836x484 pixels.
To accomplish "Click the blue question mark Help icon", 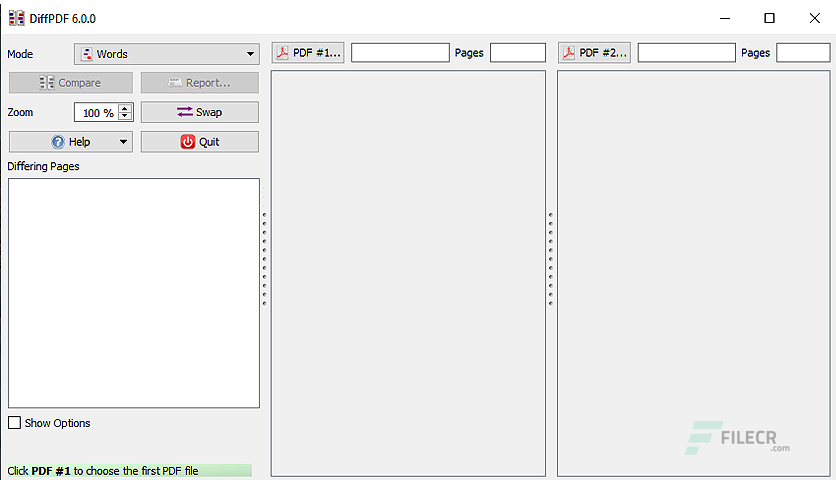I will click(x=58, y=142).
